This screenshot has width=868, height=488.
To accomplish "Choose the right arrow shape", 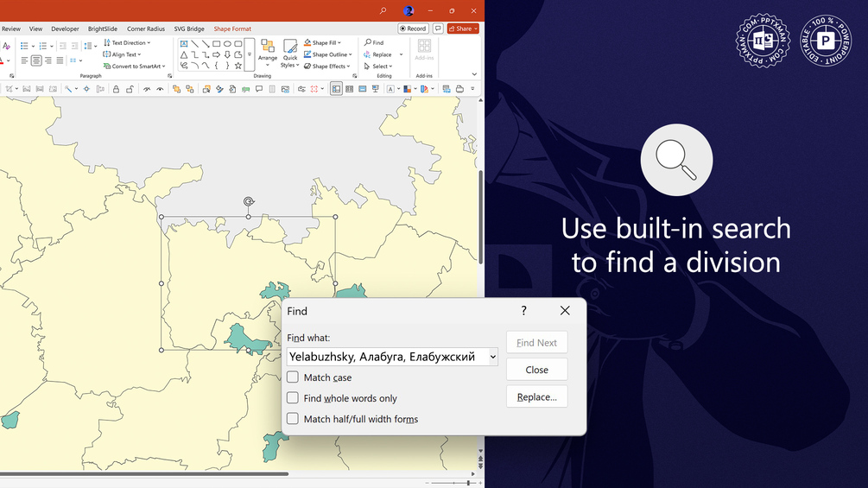I will tap(217, 54).
